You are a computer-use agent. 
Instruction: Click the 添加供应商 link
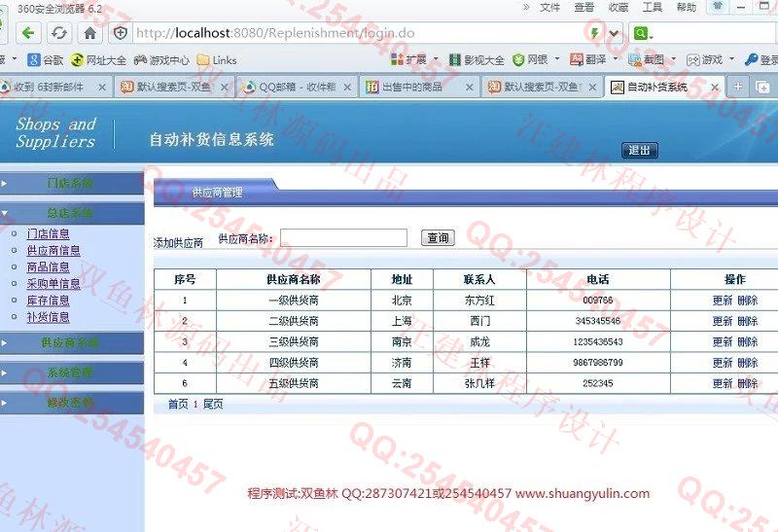click(179, 243)
